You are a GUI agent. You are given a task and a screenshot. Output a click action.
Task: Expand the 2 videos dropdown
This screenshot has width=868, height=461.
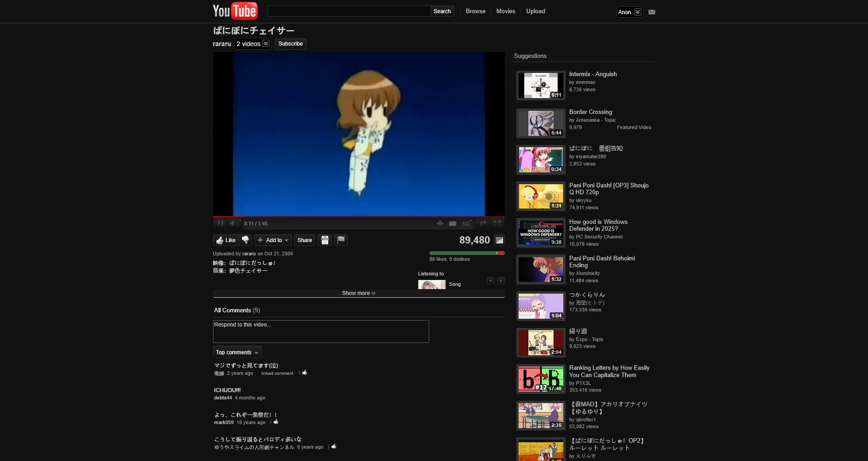[253, 44]
